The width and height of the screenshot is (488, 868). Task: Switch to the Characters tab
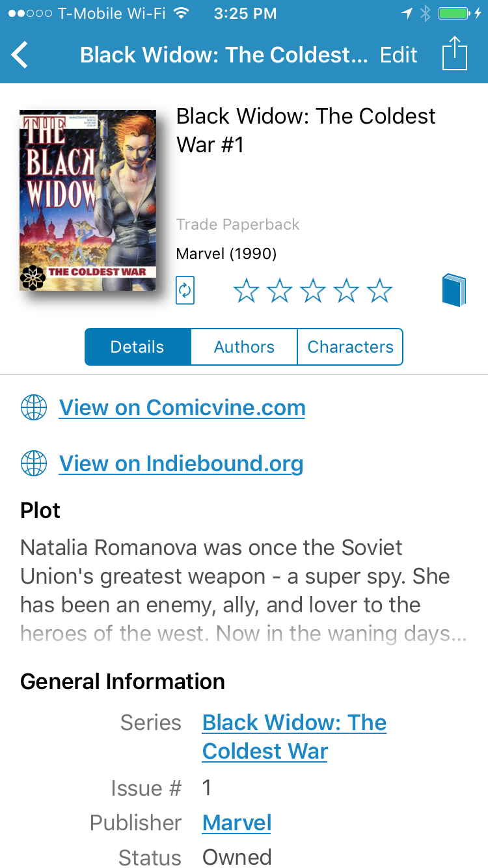350,347
